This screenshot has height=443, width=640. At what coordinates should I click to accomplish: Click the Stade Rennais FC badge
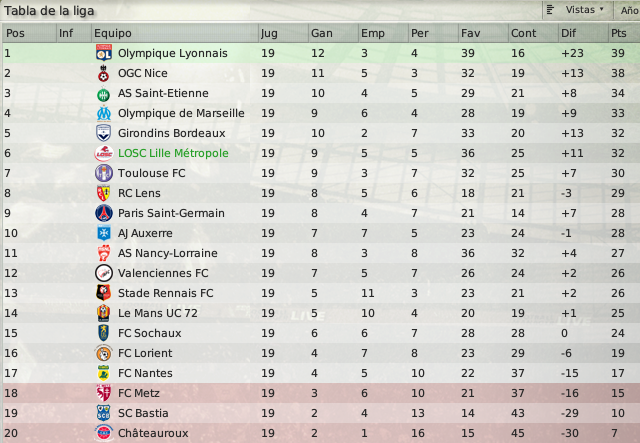coord(104,293)
